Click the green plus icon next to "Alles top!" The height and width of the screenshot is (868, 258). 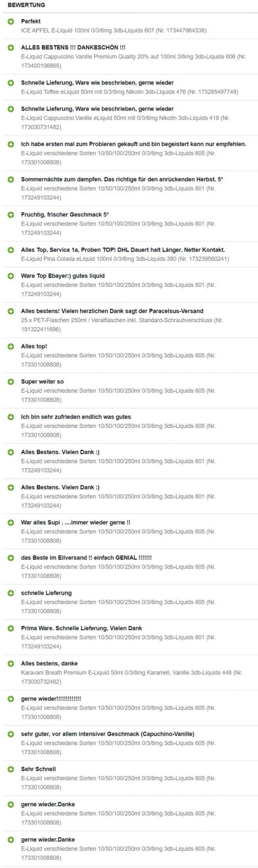tap(11, 347)
